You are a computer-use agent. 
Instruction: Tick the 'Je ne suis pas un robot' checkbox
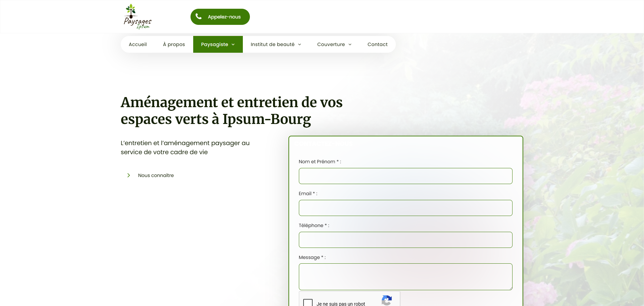coord(308,303)
